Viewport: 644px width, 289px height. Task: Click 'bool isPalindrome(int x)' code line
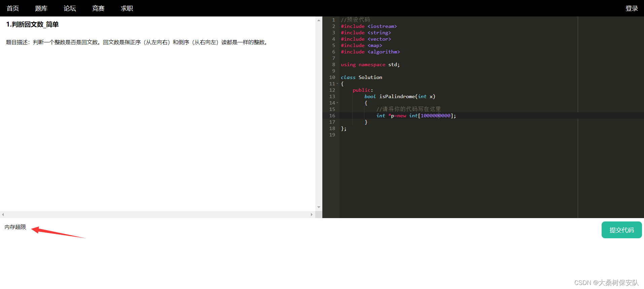[x=400, y=96]
